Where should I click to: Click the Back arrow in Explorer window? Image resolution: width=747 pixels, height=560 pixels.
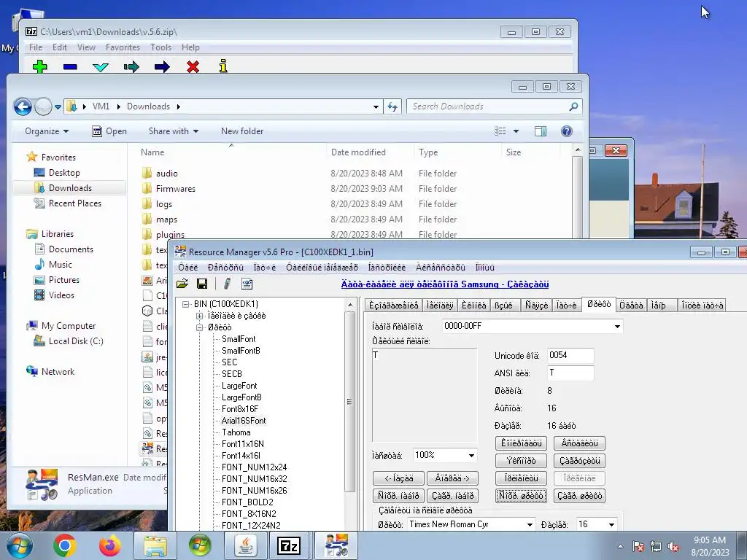[x=23, y=106]
